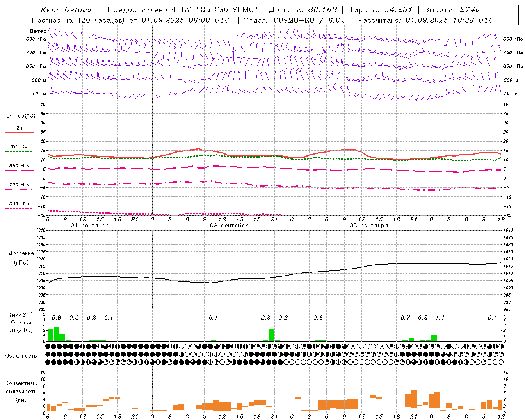Click the (мм/1ч.) hourly unit label
The width and height of the screenshot is (525, 420).
[21, 330]
